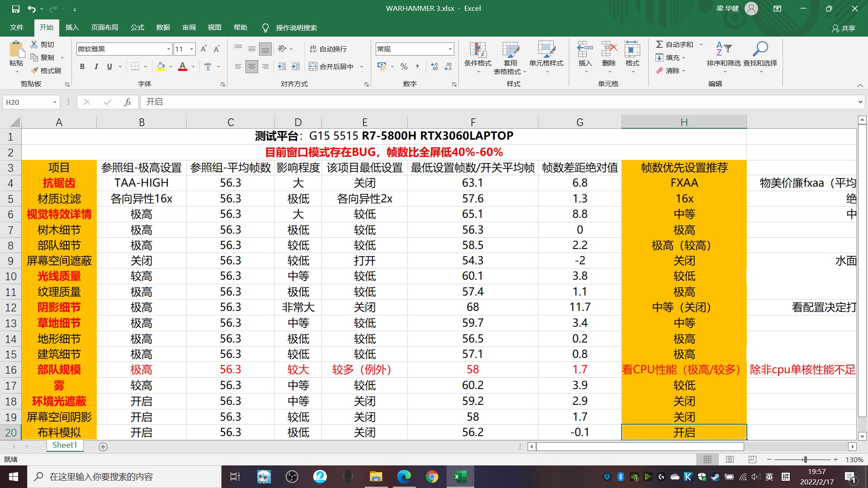Image resolution: width=868 pixels, height=488 pixels.
Task: Open Cell Styles (单元格样式)
Action: [x=546, y=58]
